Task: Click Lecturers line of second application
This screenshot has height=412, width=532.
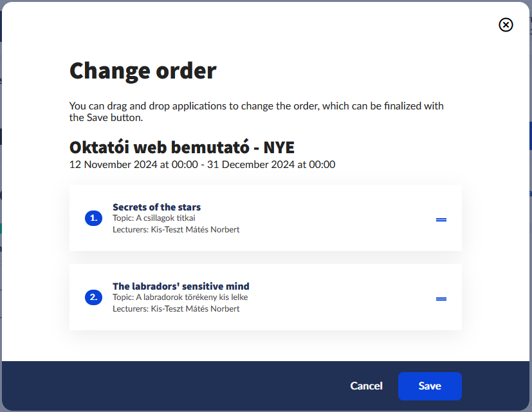Action: (176, 308)
